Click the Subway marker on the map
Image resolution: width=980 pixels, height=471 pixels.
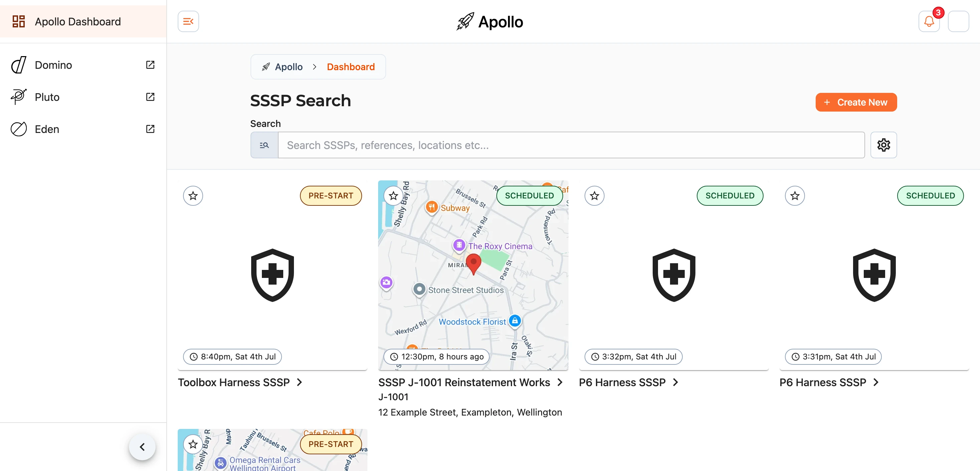(x=432, y=207)
